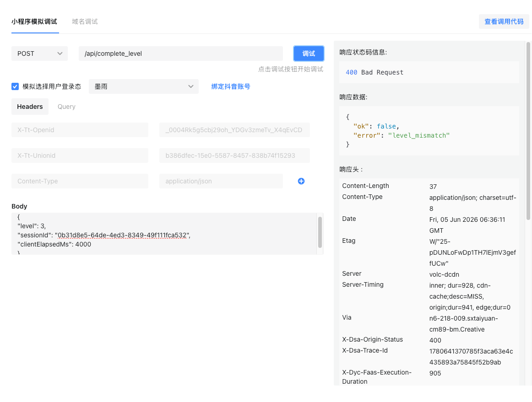The width and height of the screenshot is (532, 402).
Task: Click the Server-Timing header label
Action: [363, 284]
